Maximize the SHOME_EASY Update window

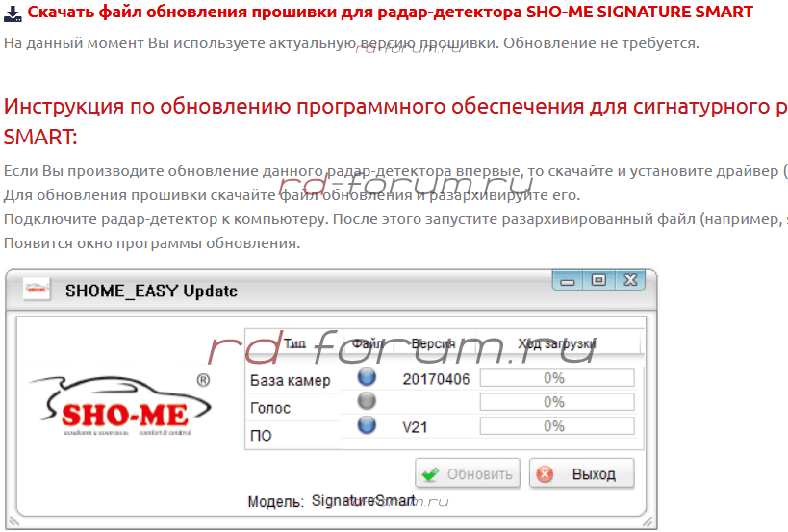pos(598,280)
